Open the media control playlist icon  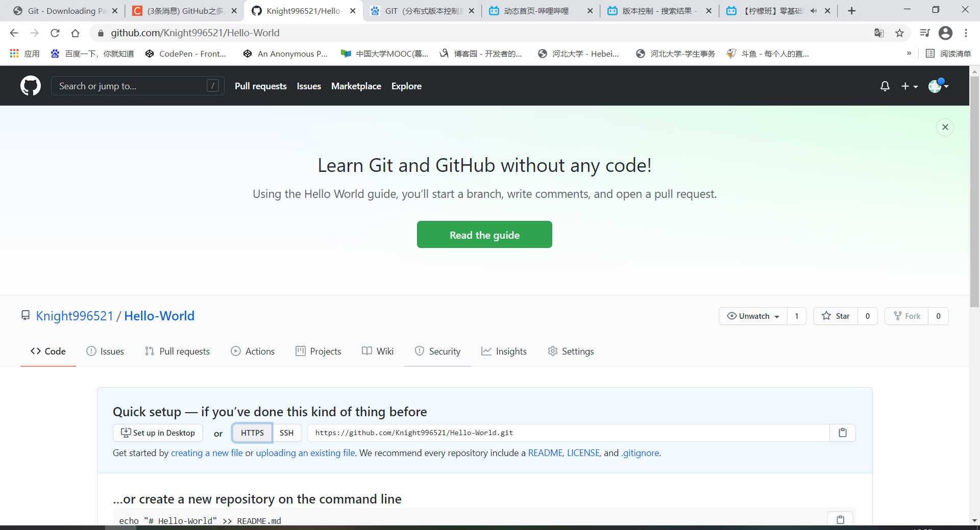[x=924, y=33]
